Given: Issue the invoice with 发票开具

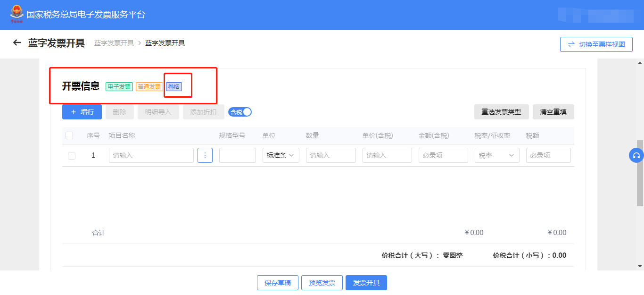Looking at the screenshot, I should coord(366,283).
